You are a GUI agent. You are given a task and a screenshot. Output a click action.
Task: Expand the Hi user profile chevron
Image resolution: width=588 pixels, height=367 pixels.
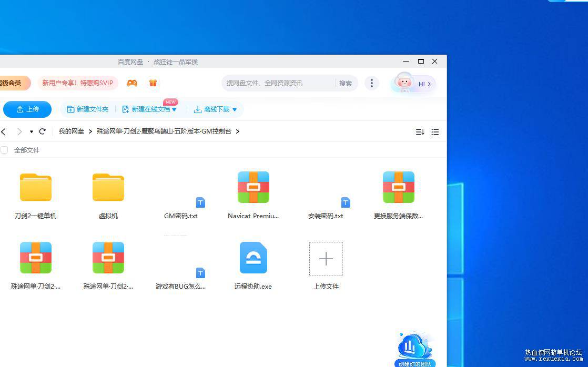[429, 84]
